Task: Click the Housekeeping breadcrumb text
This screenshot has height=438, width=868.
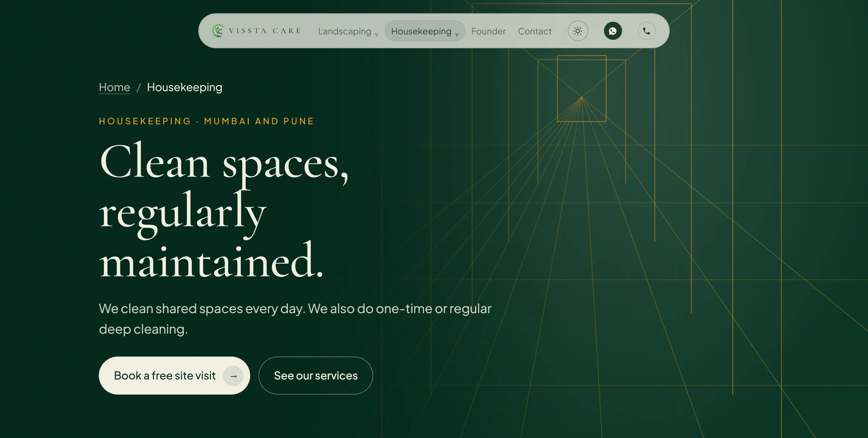Action: [x=184, y=87]
